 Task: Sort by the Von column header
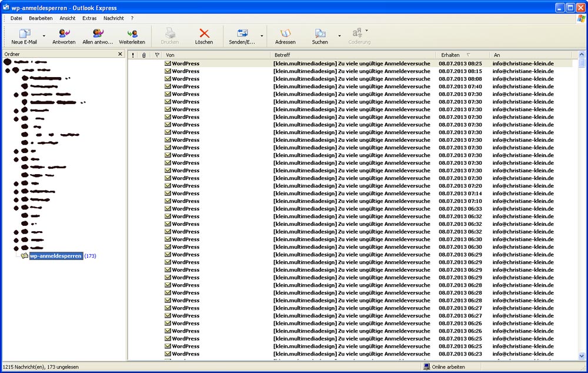(216, 55)
